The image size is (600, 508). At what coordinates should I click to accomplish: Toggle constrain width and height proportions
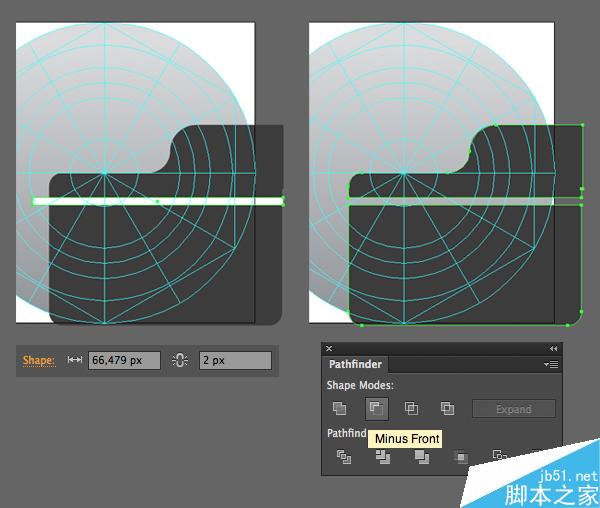tap(180, 360)
